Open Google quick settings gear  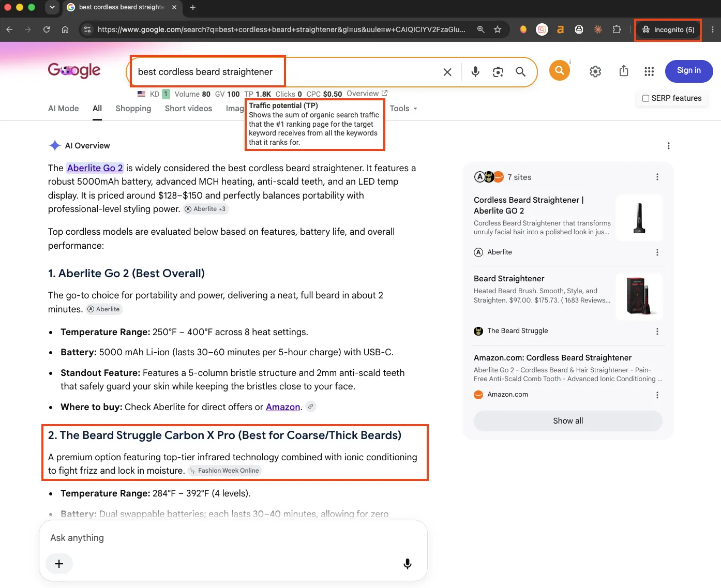[595, 71]
